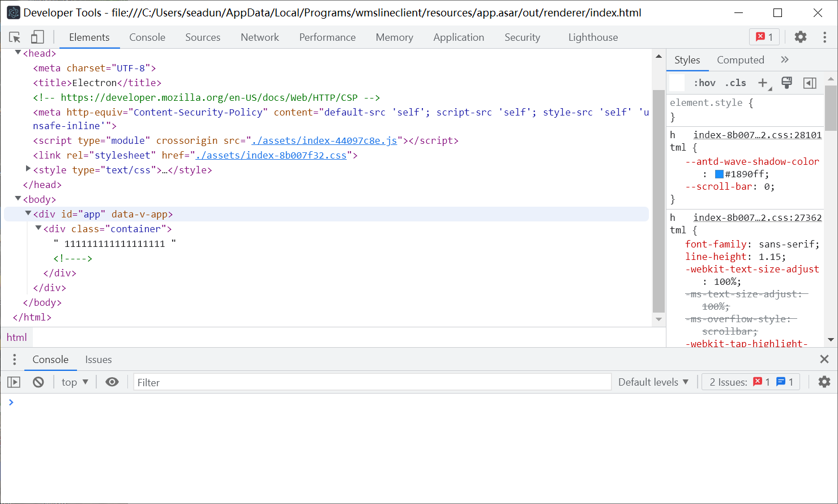Click the red error count badge
This screenshot has height=504, width=838.
764,37
